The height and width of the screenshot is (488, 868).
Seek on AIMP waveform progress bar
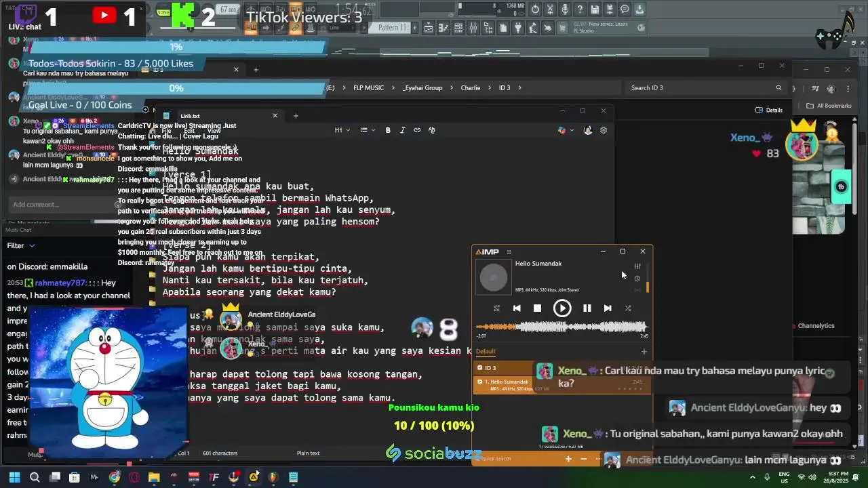pos(561,327)
